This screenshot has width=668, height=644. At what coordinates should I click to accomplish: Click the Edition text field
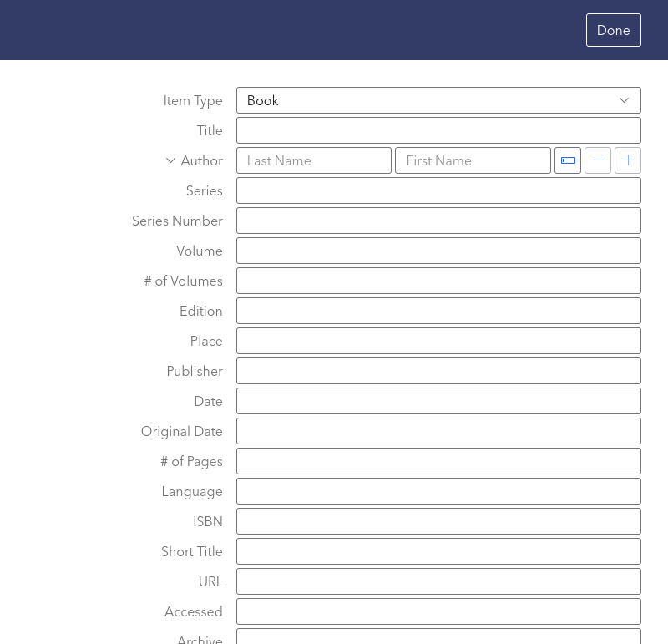coord(438,311)
